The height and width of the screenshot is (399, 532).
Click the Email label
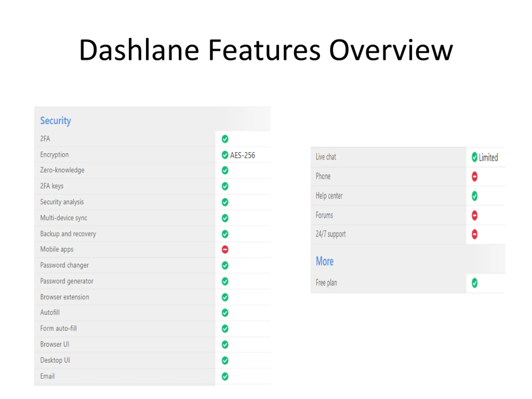click(47, 376)
